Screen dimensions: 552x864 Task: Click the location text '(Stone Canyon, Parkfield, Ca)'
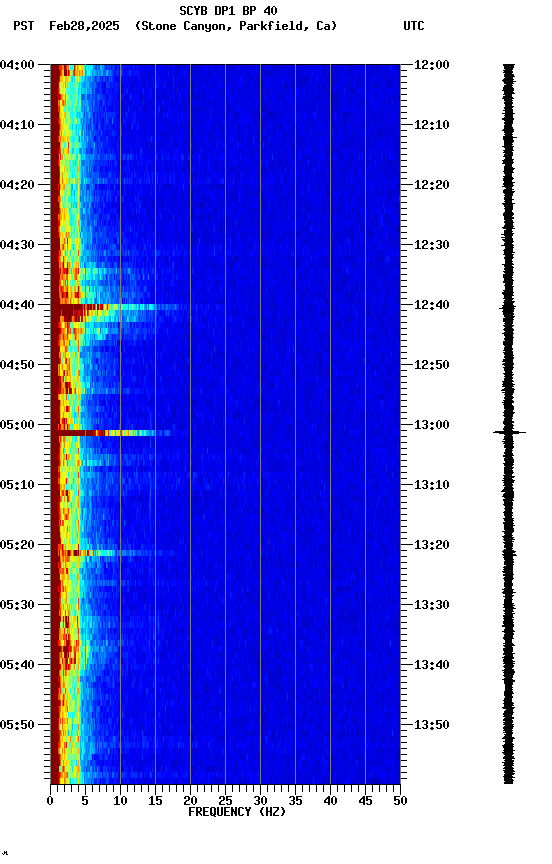[236, 26]
